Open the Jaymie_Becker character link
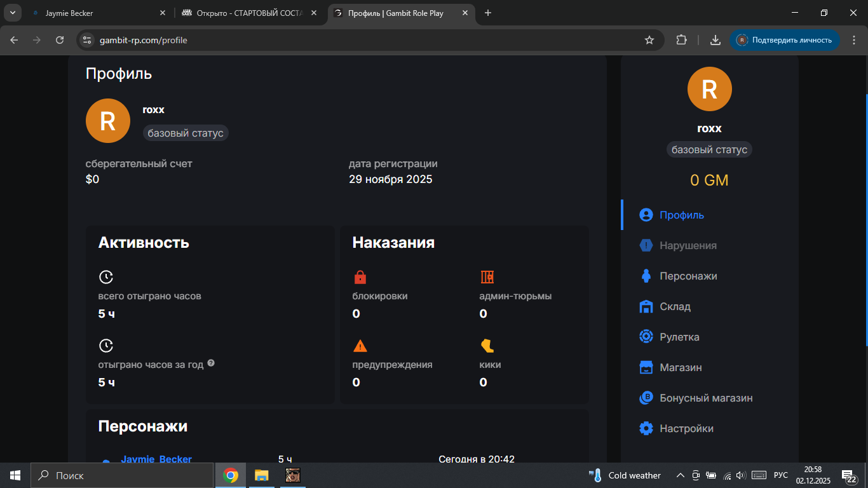Image resolution: width=868 pixels, height=488 pixels. point(156,459)
